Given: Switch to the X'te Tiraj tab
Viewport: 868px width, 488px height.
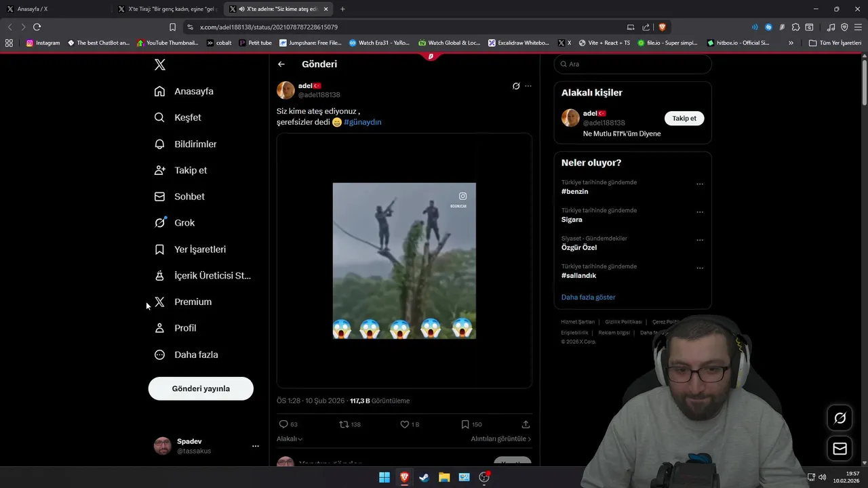Looking at the screenshot, I should point(167,9).
